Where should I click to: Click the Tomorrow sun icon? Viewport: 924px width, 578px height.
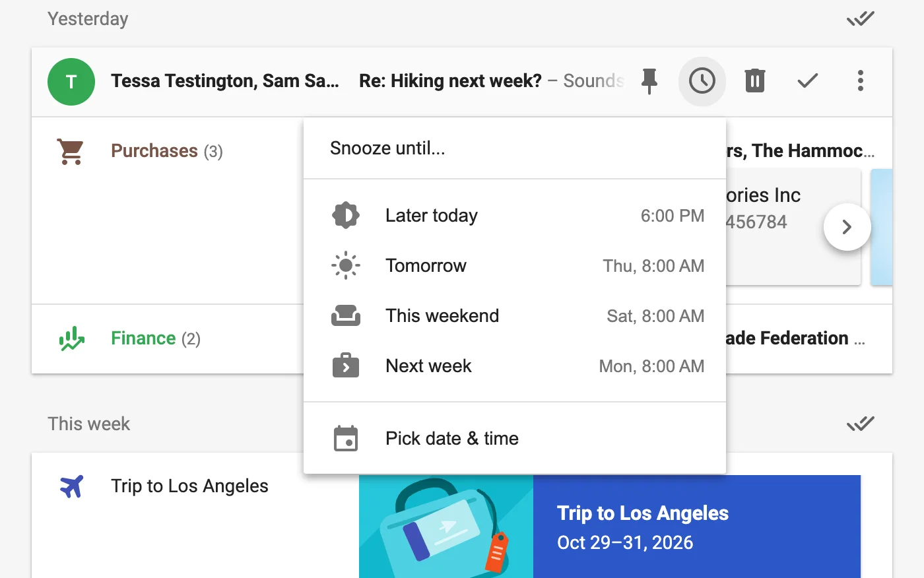click(x=346, y=266)
